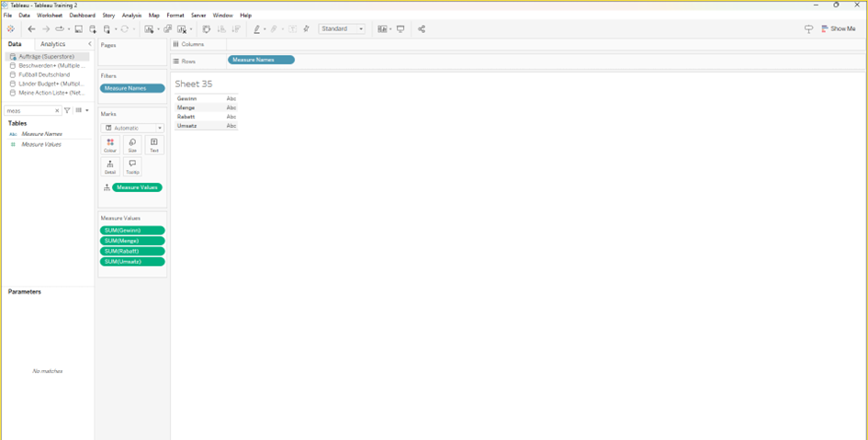The image size is (868, 440).
Task: Open the Analysis menu
Action: pos(131,16)
